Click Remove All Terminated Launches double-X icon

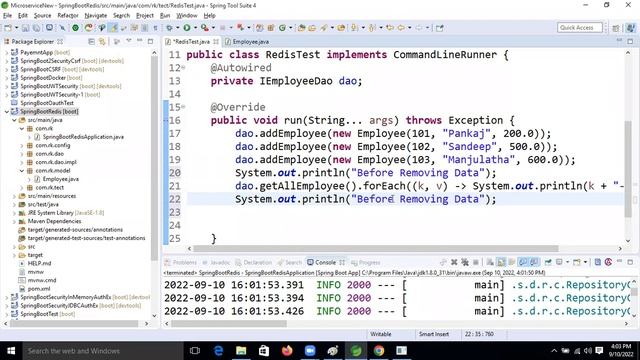(x=464, y=262)
